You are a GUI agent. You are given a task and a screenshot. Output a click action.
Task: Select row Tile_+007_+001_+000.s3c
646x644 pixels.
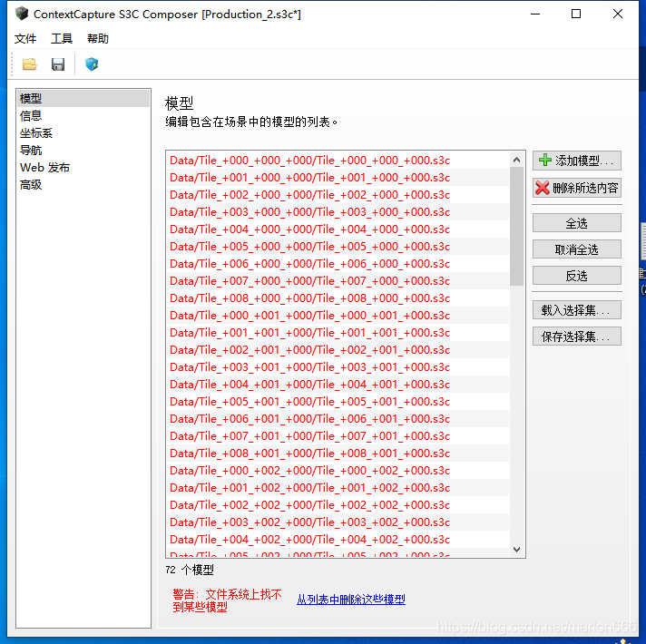[x=338, y=436]
